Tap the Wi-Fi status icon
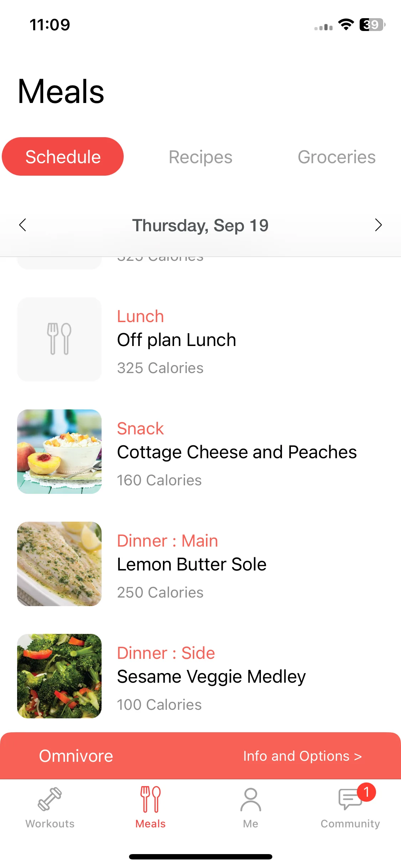 (346, 25)
